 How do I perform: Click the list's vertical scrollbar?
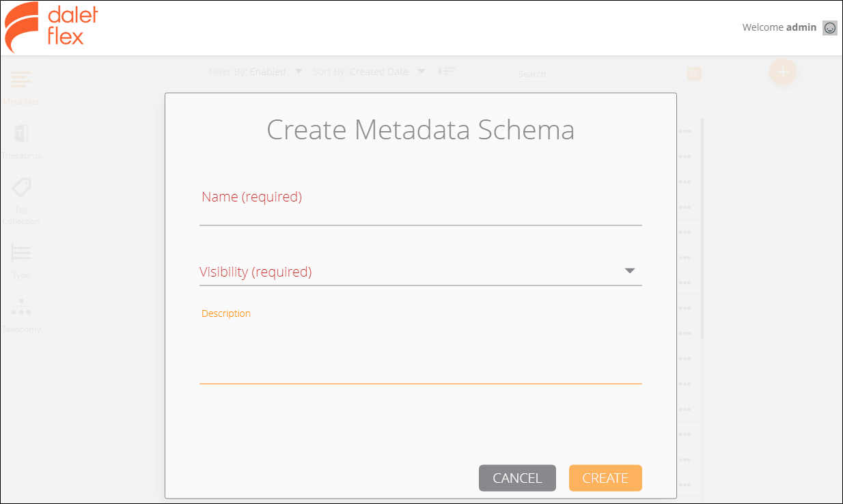702,229
